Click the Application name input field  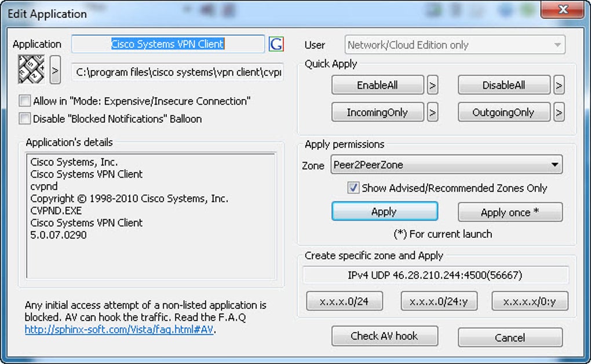coord(167,44)
